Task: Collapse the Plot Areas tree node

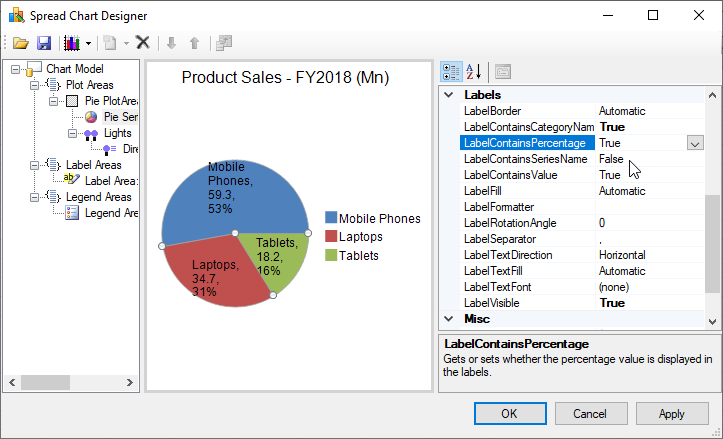Action: [33, 85]
